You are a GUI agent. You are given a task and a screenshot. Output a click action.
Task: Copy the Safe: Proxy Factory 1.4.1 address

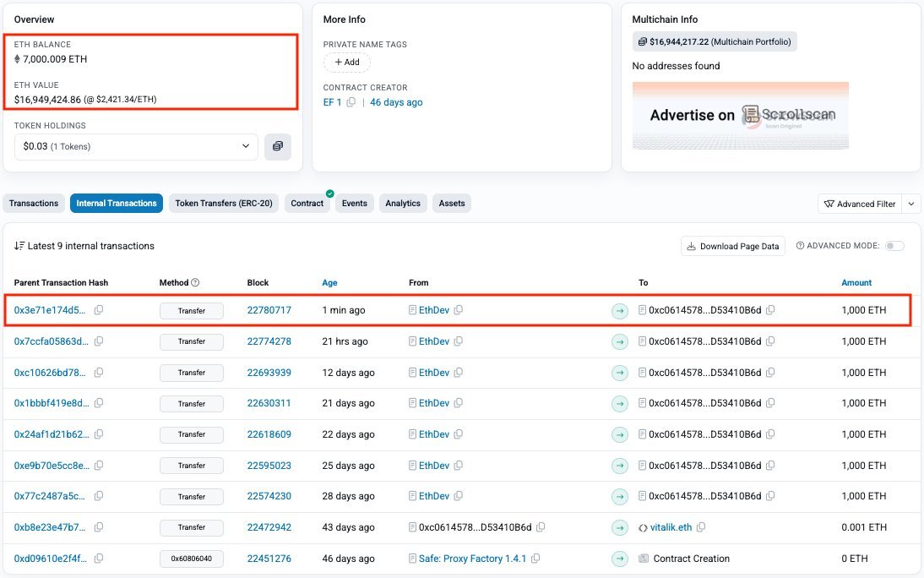pos(535,558)
